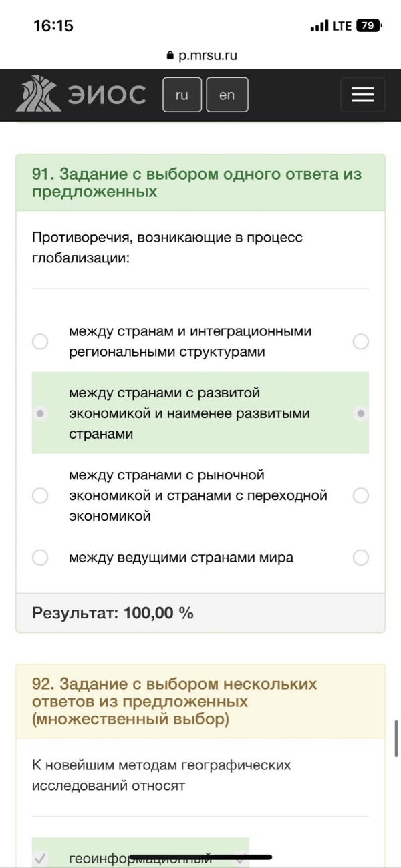Select right radio for 'между ведущими странами мира'
This screenshot has width=401, height=868.
click(361, 558)
